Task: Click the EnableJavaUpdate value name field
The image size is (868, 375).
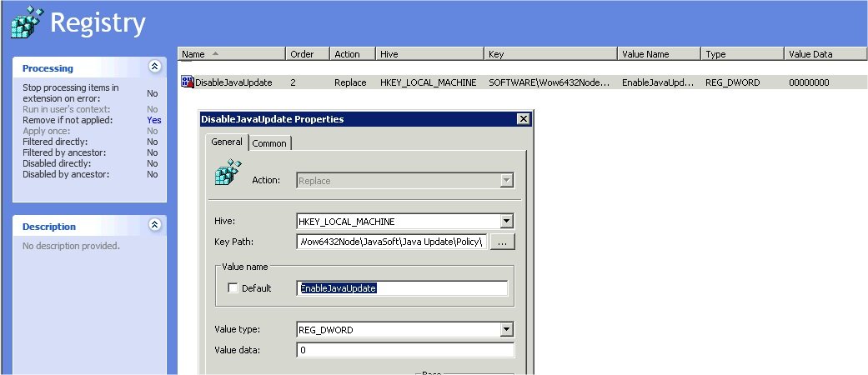Action: click(402, 288)
